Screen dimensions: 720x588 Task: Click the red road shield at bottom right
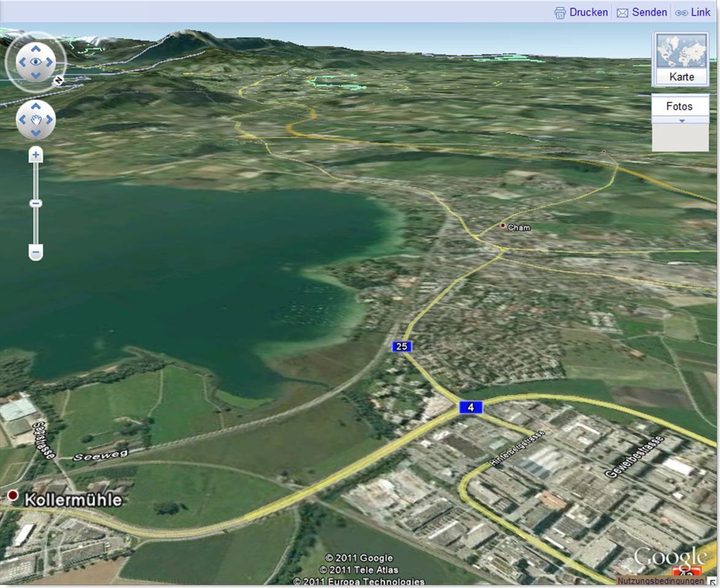point(687,574)
